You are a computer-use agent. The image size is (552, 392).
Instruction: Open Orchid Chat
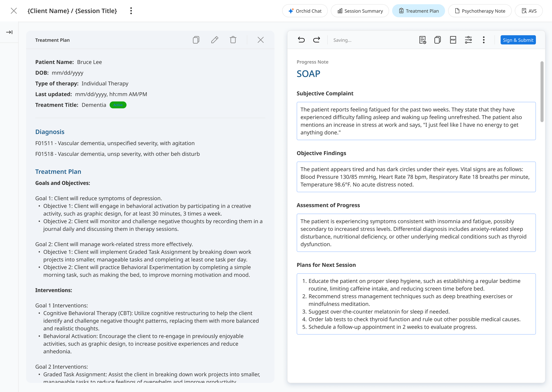pyautogui.click(x=305, y=11)
